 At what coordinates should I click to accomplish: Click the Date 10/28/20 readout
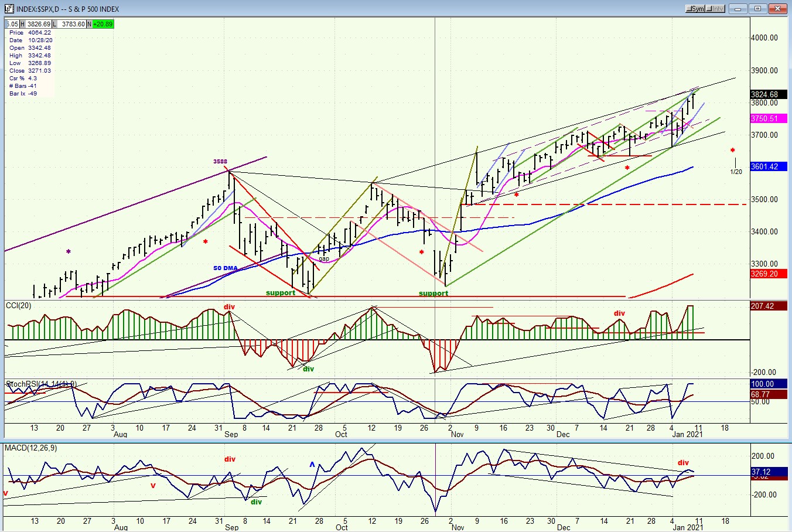click(x=30, y=40)
